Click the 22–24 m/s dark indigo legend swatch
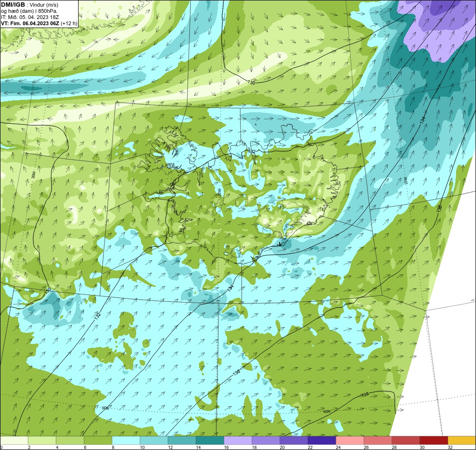 [322, 440]
